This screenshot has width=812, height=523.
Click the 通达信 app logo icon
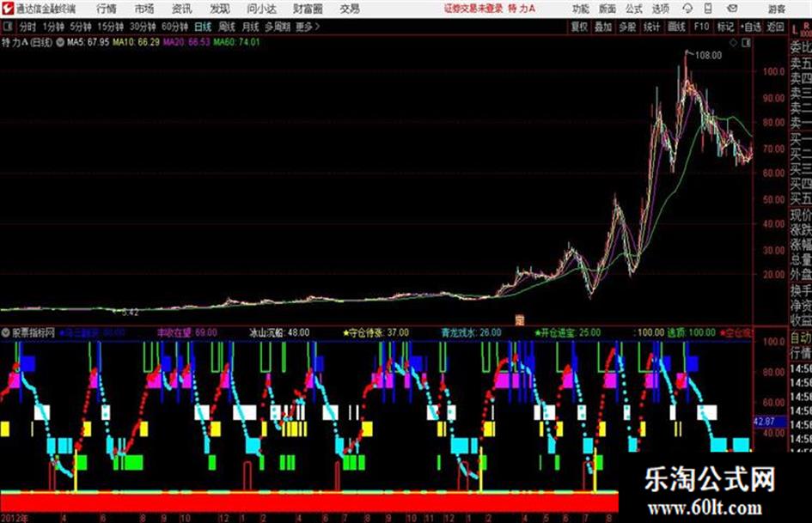coord(7,9)
